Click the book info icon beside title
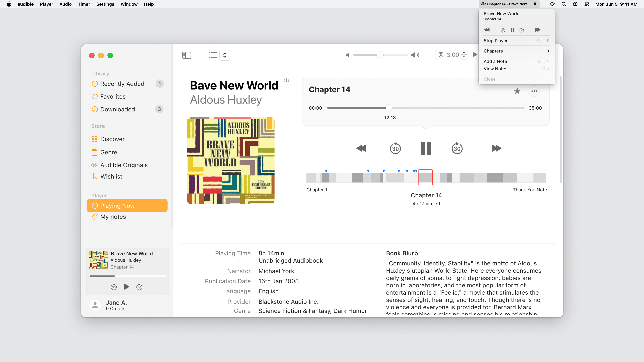The image size is (644, 362). (x=286, y=81)
